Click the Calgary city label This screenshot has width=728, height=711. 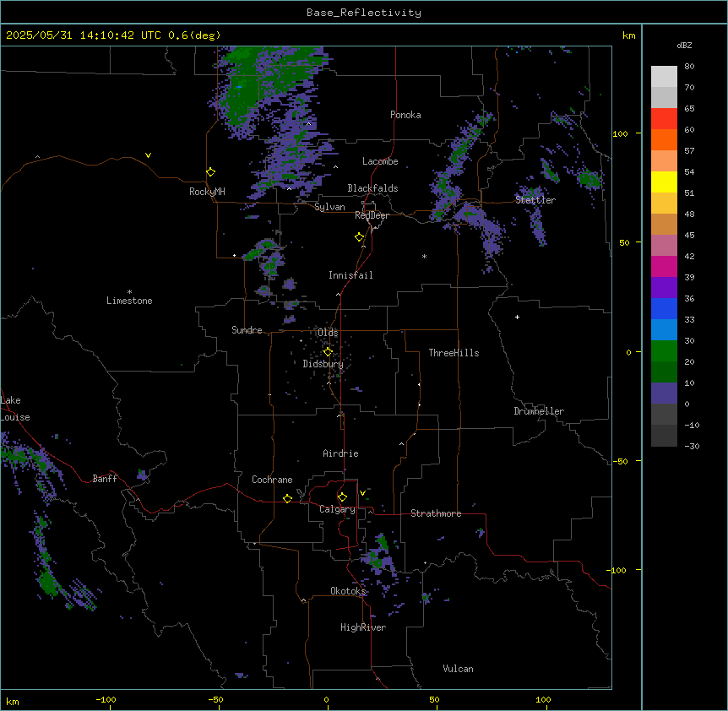pyautogui.click(x=337, y=509)
